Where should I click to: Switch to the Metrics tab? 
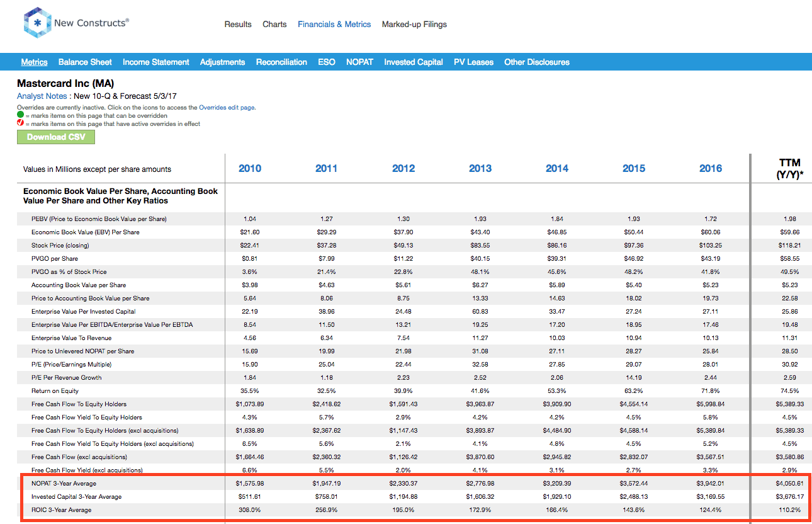[x=34, y=62]
